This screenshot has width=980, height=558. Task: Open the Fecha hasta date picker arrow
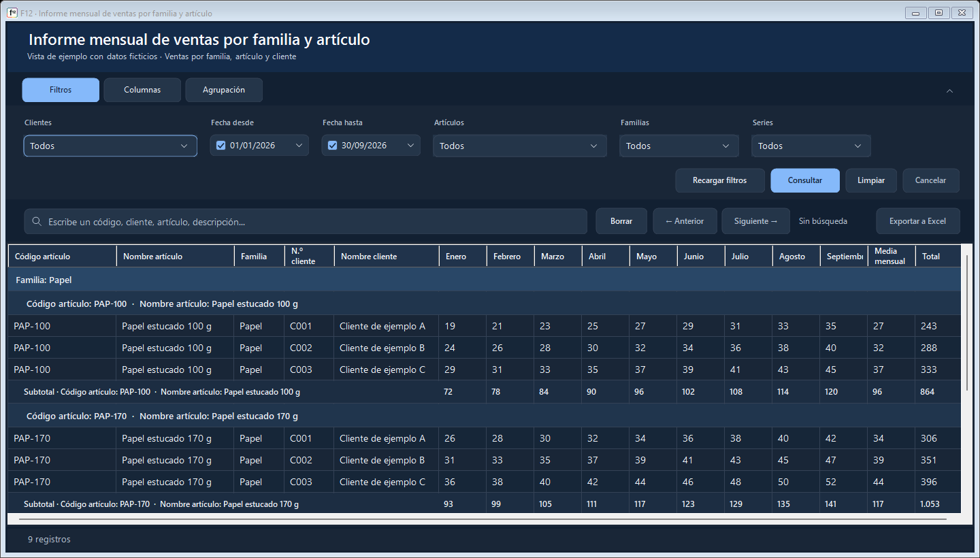click(411, 146)
